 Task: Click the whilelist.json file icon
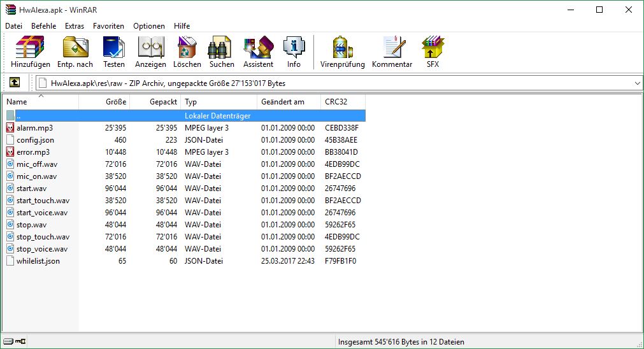[10, 261]
